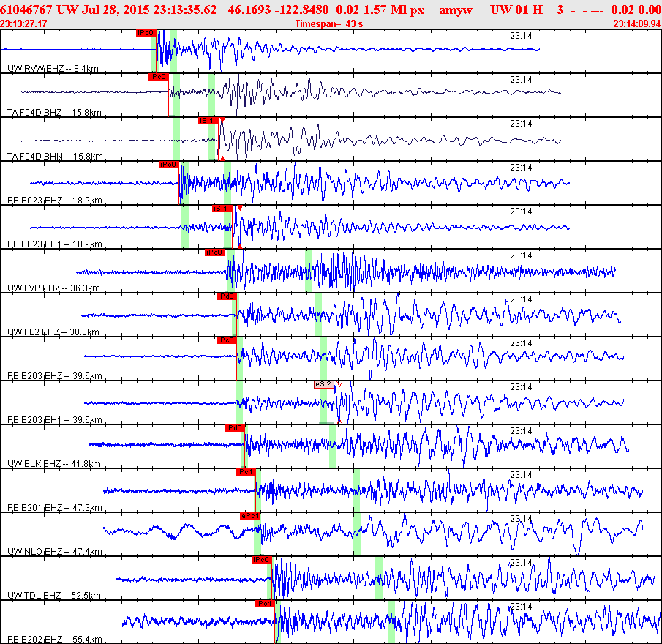Select the iS 1 pick flag on PB B023 EH1

[222, 209]
